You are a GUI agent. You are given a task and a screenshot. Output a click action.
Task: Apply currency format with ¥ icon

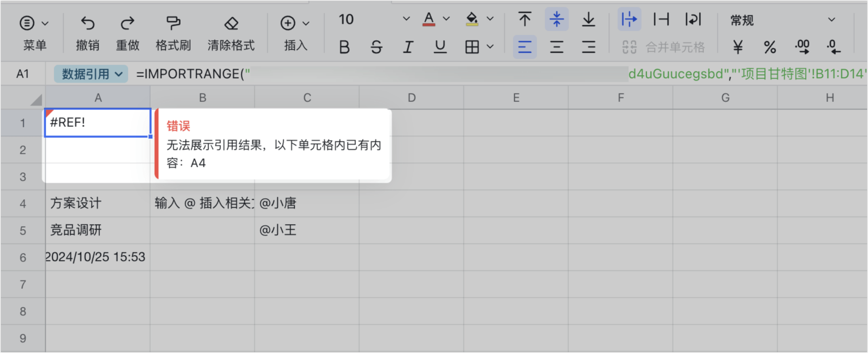point(738,47)
